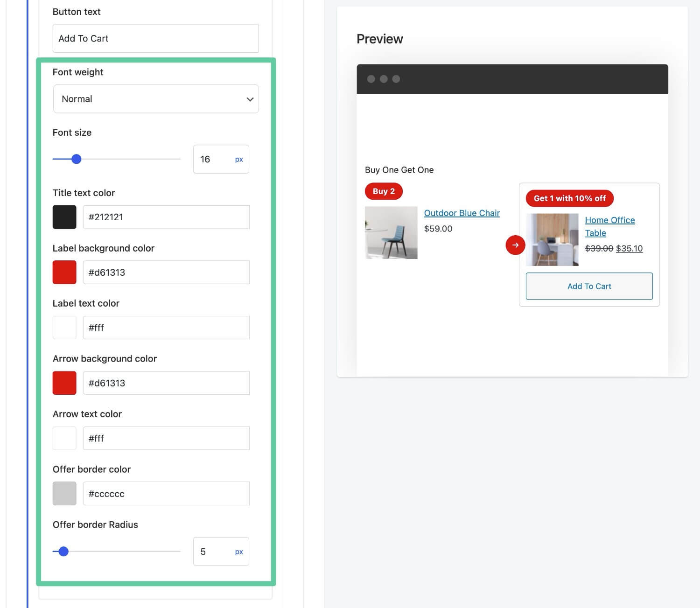Click the red arrow icon between offers
Image resolution: width=700 pixels, height=608 pixels.
pos(515,245)
